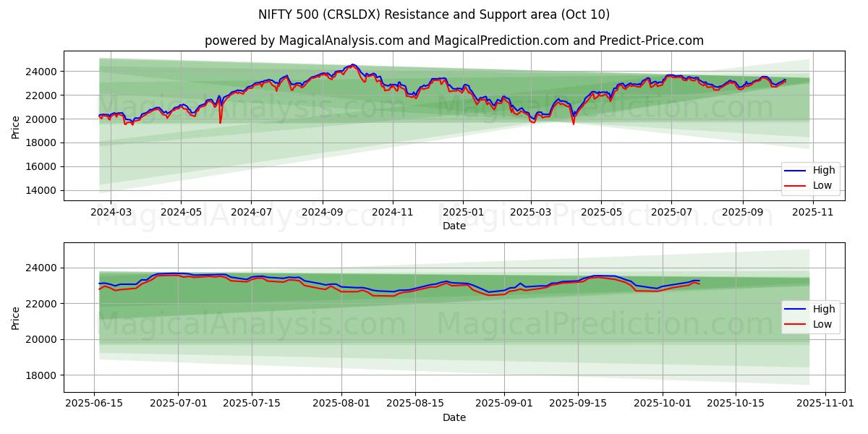This screenshot has width=868, height=434.
Task: Select the 2024-09 tick on upper date axis
Action: pyautogui.click(x=322, y=213)
